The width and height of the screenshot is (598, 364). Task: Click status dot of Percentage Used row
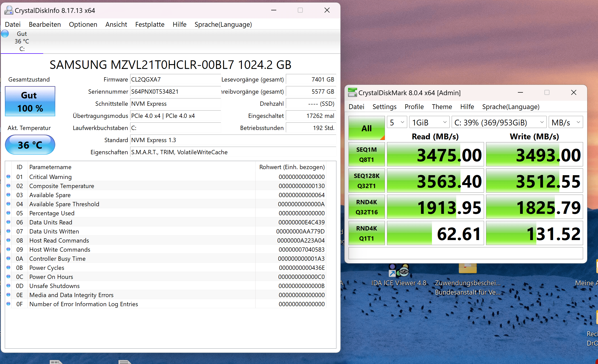(x=8, y=213)
